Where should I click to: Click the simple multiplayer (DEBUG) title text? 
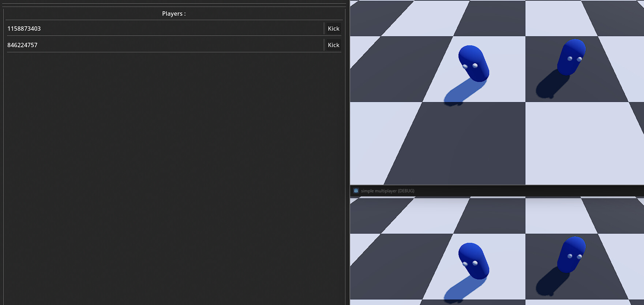pyautogui.click(x=387, y=191)
